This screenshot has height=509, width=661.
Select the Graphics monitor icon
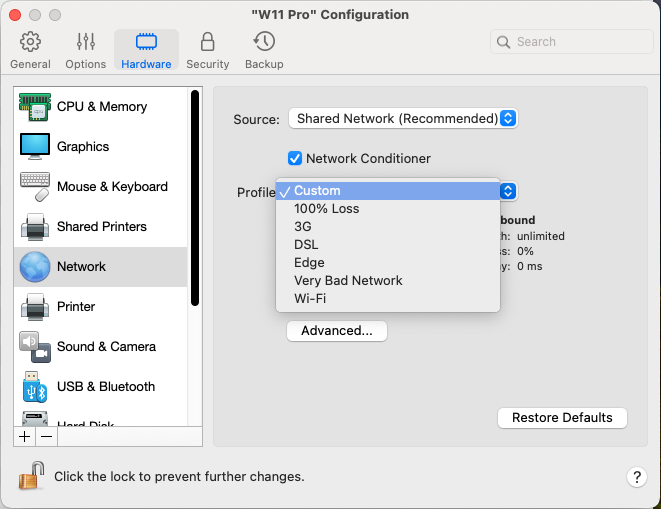tap(35, 147)
